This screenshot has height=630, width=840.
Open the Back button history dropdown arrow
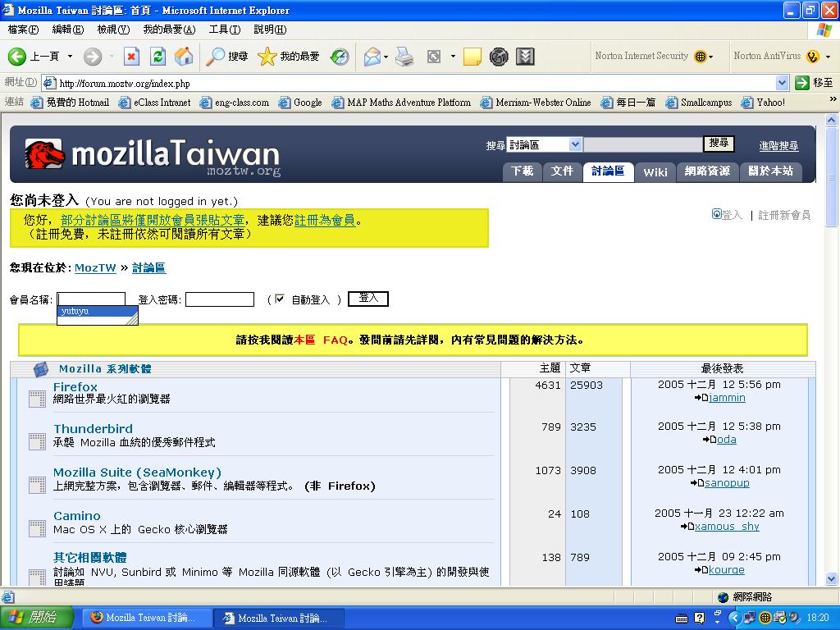click(70, 57)
